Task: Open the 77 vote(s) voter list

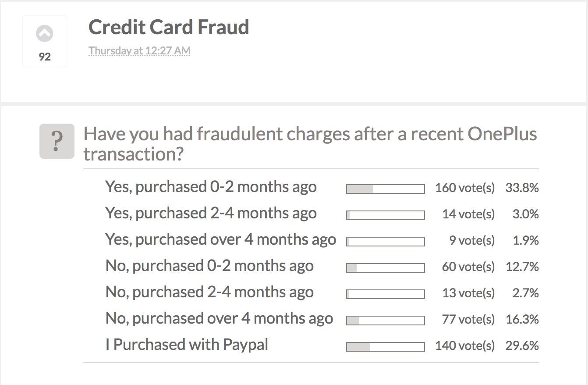Action: coord(468,320)
